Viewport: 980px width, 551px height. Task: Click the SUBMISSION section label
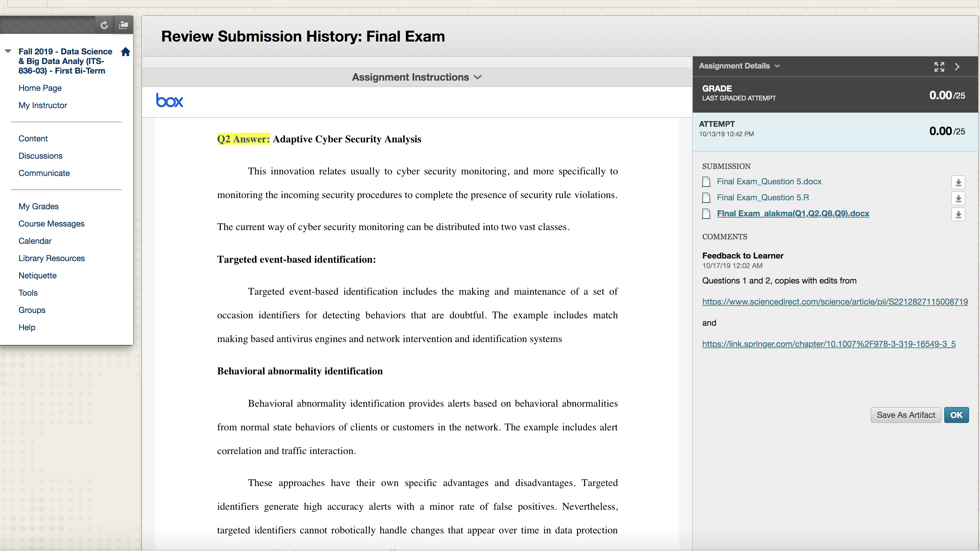pos(726,166)
